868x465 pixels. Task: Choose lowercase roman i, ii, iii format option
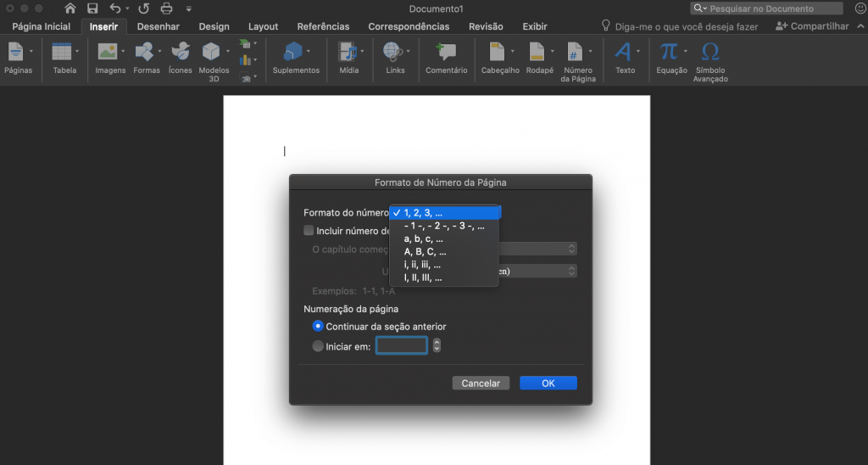(x=444, y=265)
